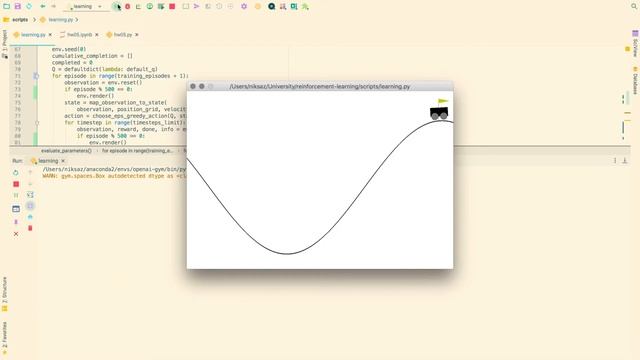Toggle Scroll to End icon in Run panel
The height and width of the screenshot is (360, 640).
tap(30, 206)
